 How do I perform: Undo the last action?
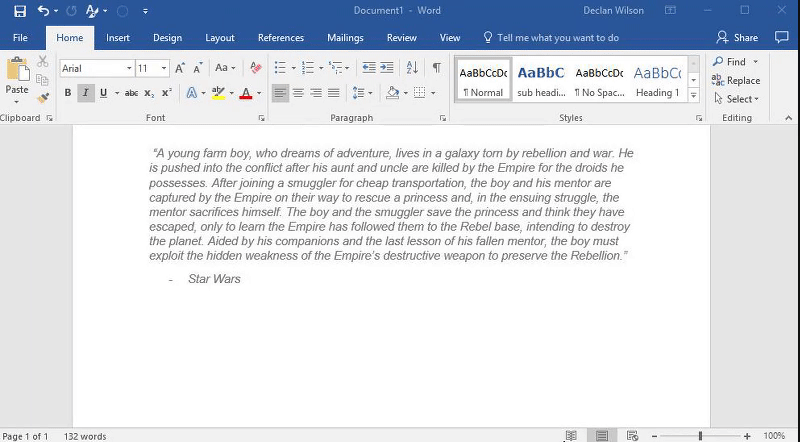(43, 11)
